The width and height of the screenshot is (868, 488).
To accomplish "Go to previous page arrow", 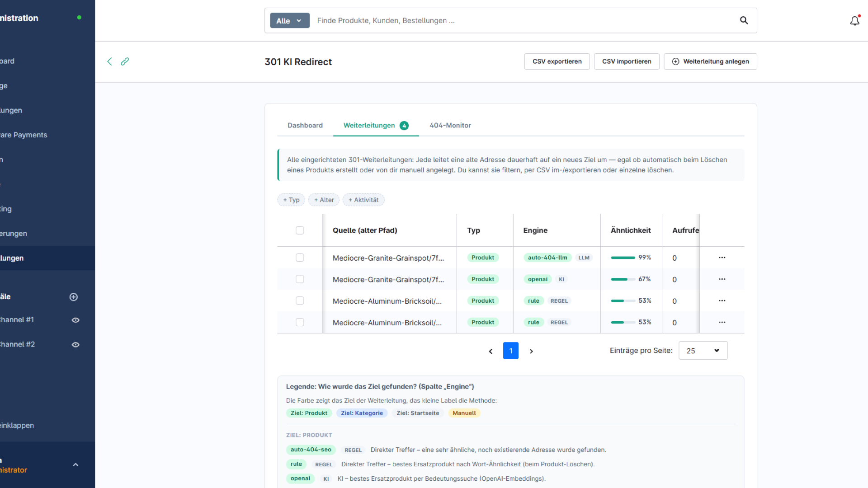I will click(491, 351).
